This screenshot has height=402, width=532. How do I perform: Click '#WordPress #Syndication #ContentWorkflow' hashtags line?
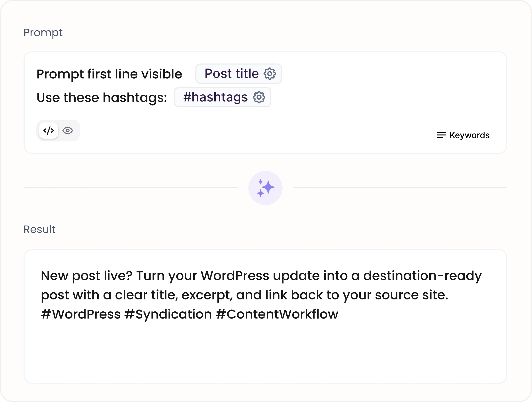190,314
